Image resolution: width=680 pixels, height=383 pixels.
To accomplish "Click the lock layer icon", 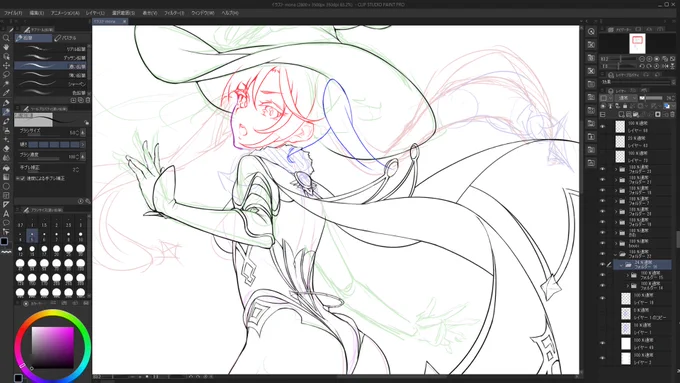I will coord(625,106).
